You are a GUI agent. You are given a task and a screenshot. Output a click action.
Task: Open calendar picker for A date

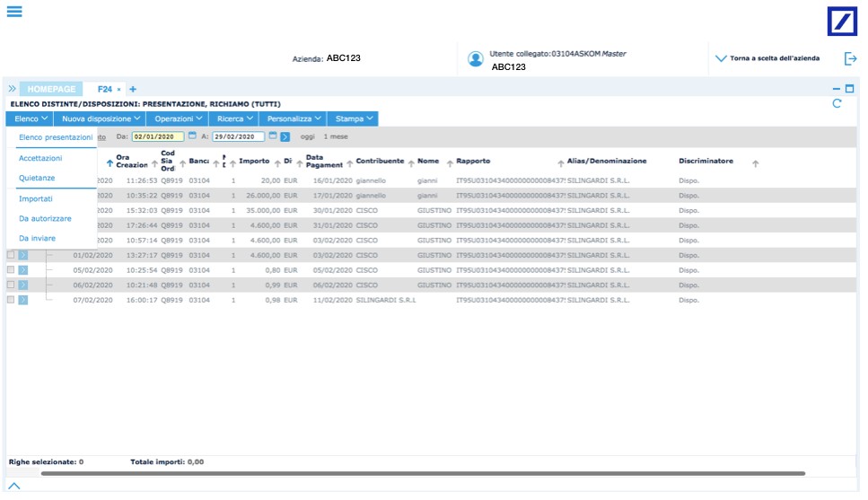[x=272, y=136]
